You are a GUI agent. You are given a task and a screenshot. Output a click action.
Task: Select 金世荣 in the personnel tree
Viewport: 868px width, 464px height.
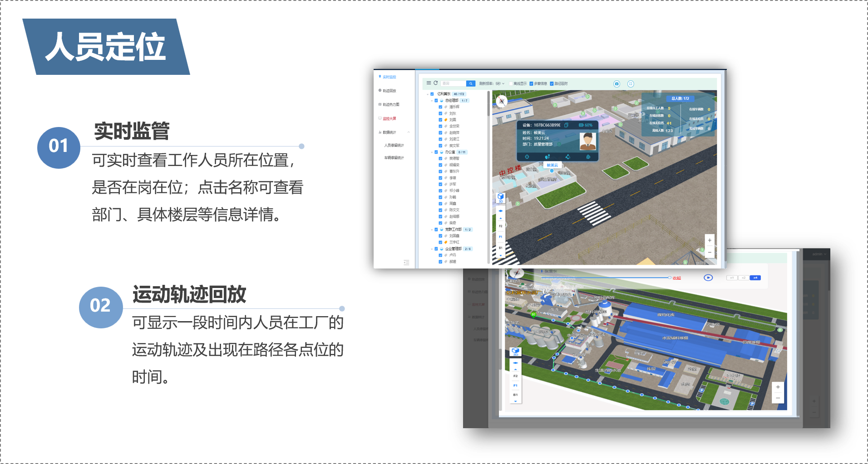click(x=454, y=126)
